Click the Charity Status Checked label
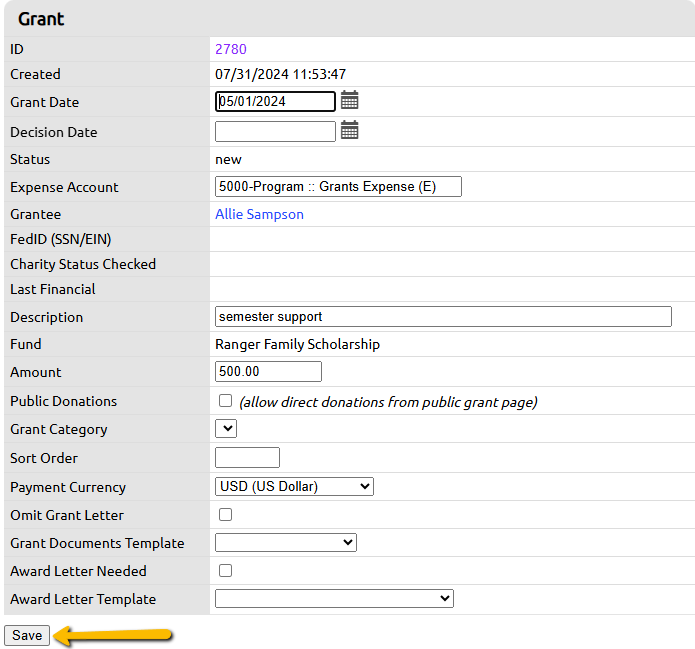Image resolution: width=695 pixels, height=649 pixels. coord(83,264)
